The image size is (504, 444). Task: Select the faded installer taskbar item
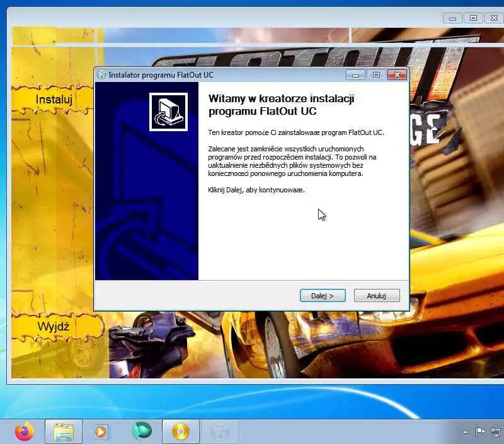point(219,431)
